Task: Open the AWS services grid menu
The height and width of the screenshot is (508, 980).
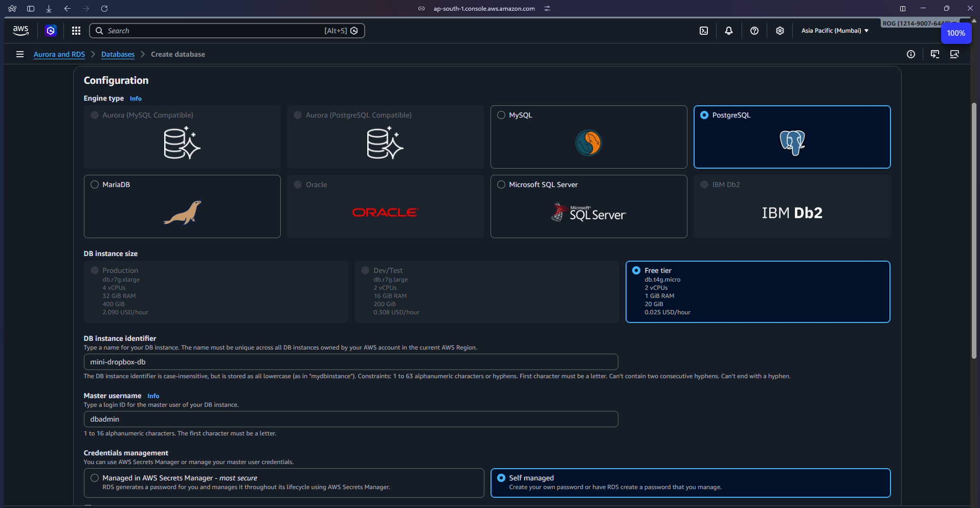Action: [x=76, y=31]
